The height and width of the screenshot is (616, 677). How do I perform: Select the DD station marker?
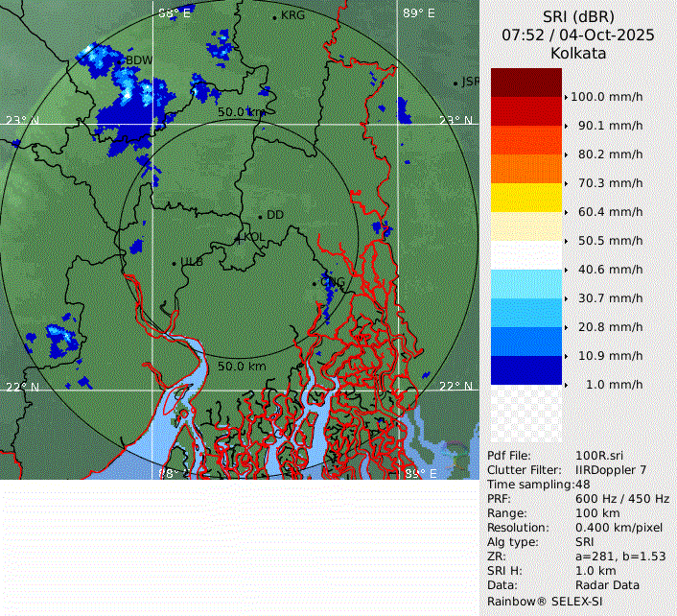(260, 216)
